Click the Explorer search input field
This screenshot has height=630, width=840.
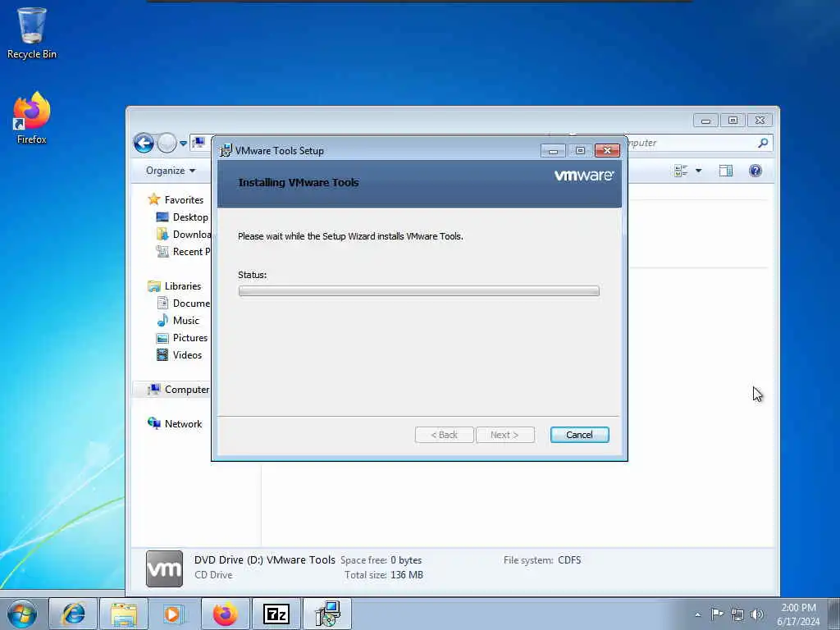[x=691, y=143]
